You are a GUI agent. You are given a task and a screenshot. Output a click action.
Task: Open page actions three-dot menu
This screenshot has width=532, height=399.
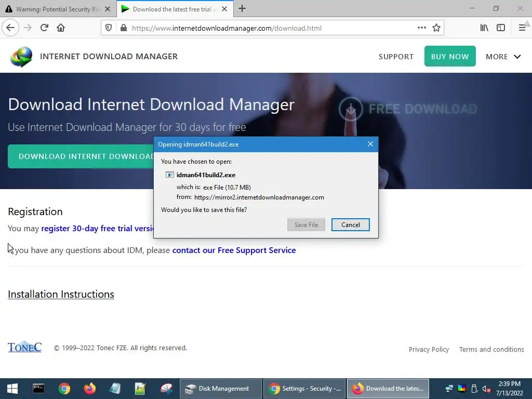422,28
